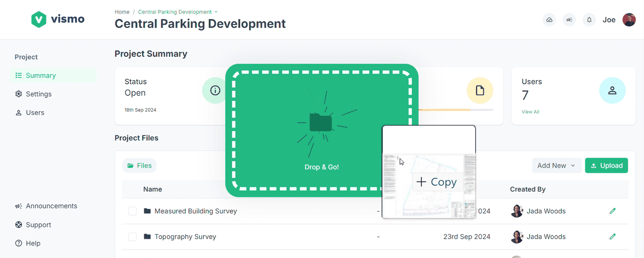Click the yellow document files icon
Screen dimensions: 644x258
click(x=480, y=91)
